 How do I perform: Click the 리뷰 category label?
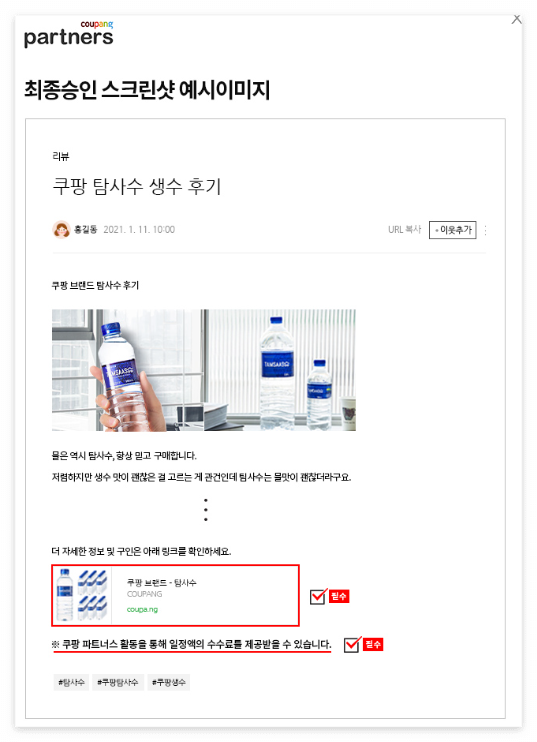coord(61,156)
